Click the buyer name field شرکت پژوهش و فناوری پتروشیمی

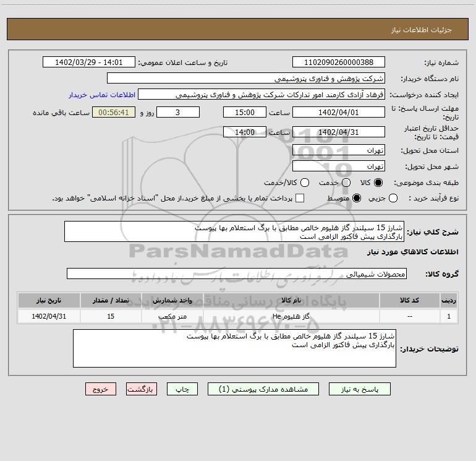(246, 78)
